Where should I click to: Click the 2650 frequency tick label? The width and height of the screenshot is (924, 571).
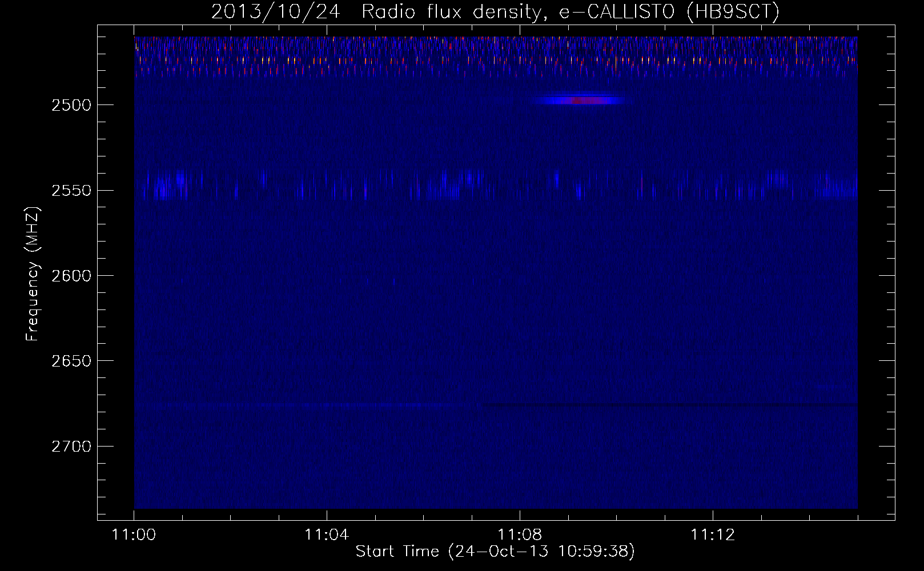71,361
